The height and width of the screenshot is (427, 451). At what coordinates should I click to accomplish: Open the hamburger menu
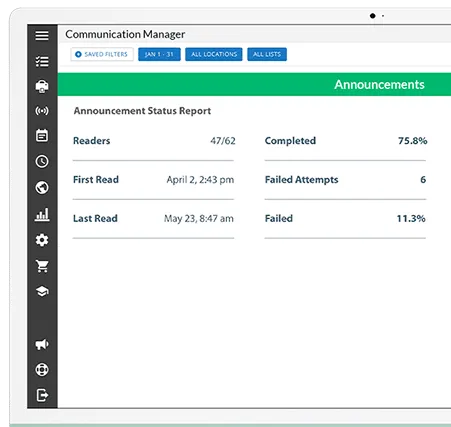[42, 36]
